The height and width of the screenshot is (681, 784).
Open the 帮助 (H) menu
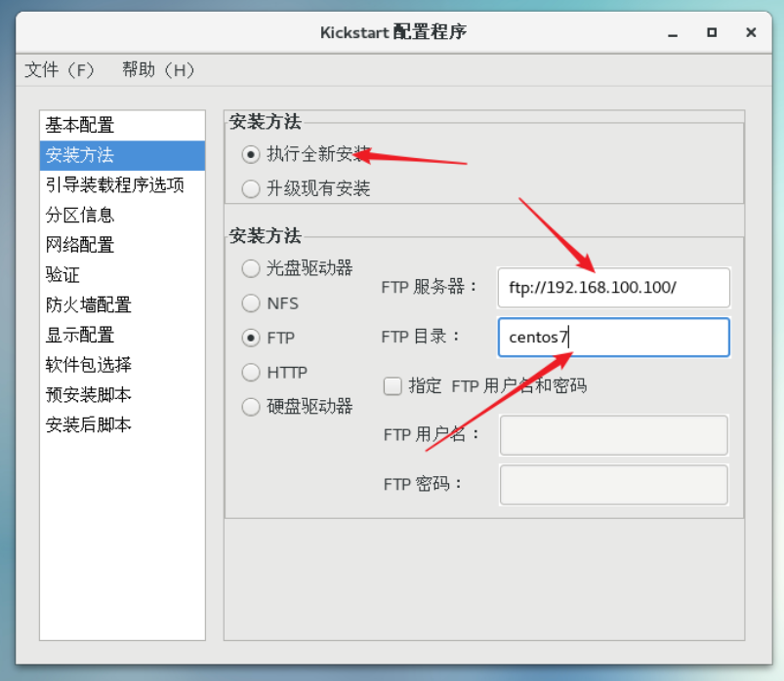(x=158, y=70)
